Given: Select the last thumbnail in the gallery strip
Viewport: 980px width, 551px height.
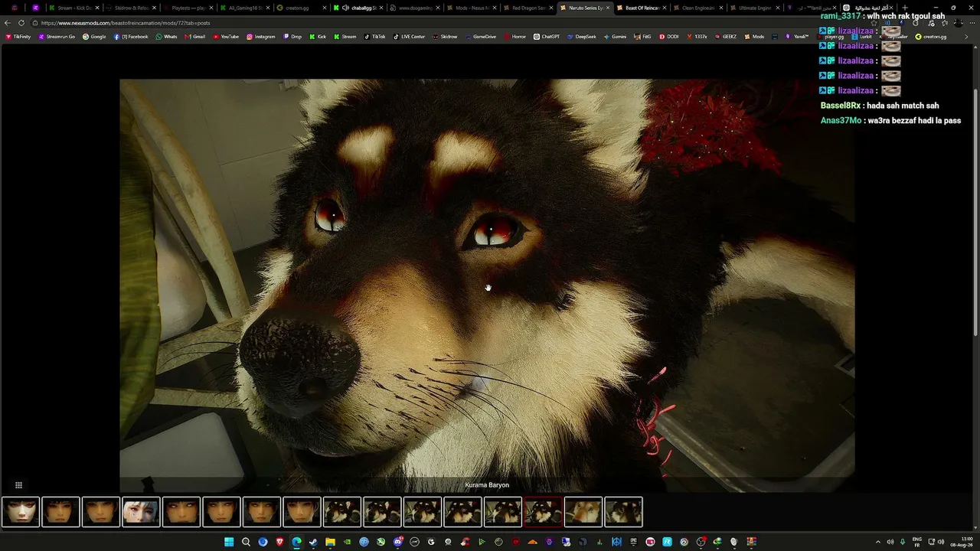Looking at the screenshot, I should [x=623, y=512].
